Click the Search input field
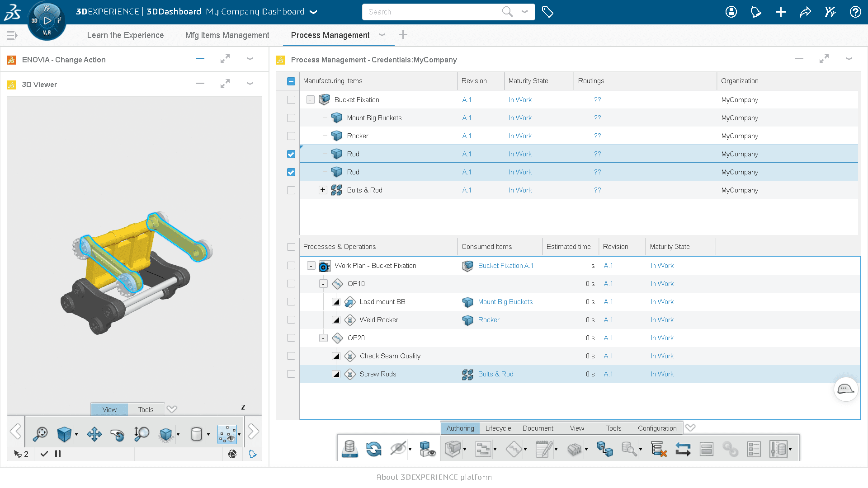Image resolution: width=868 pixels, height=488 pixels. pyautogui.click(x=434, y=11)
